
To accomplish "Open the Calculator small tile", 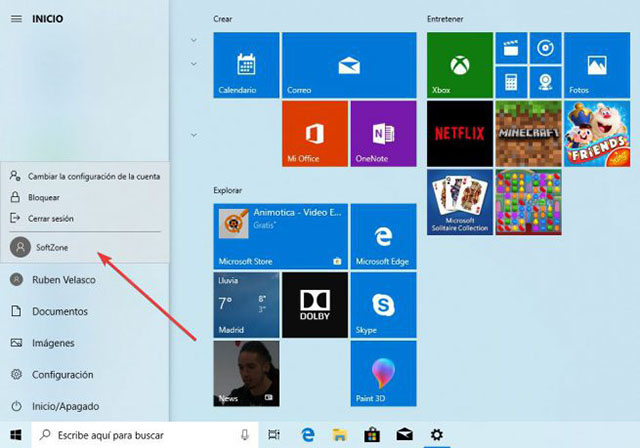I will coord(511,82).
